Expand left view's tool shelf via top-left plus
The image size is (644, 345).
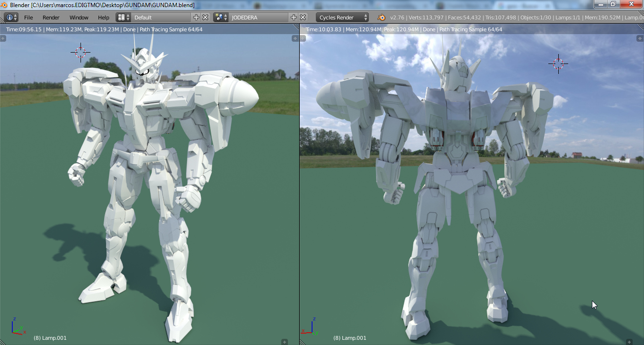click(x=3, y=38)
